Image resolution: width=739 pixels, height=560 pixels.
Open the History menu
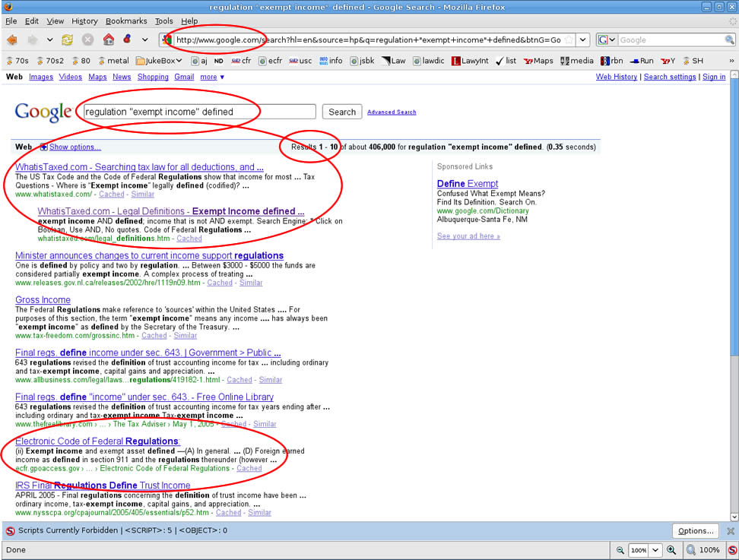84,21
